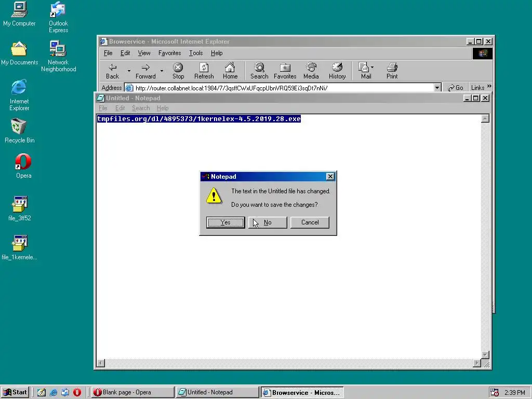Image resolution: width=532 pixels, height=399 pixels.
Task: Open the Mail button dropdown arrow
Action: pos(372,67)
